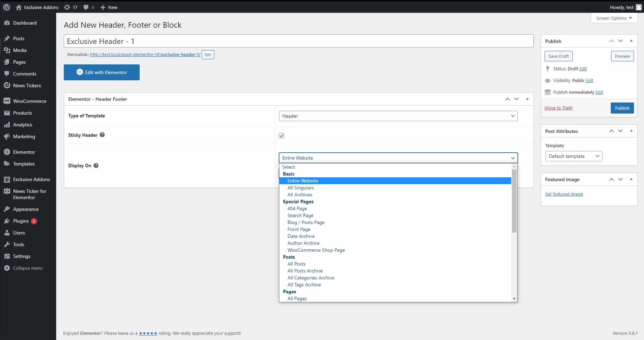This screenshot has width=644, height=340.
Task: Click the Comments icon in sidebar
Action: [7, 74]
